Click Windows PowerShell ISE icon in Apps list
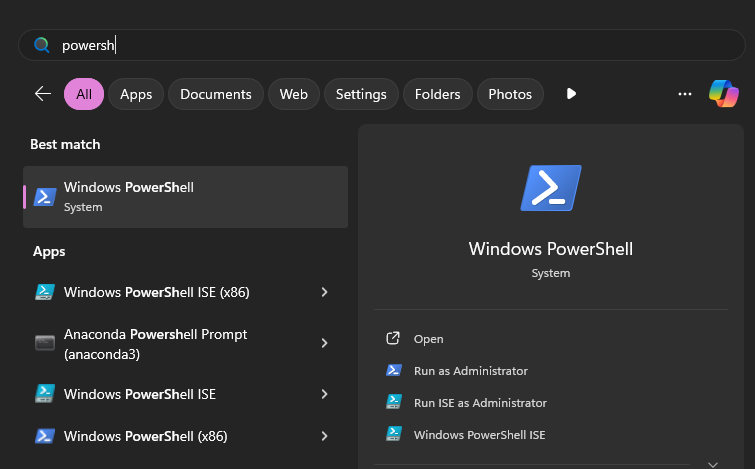This screenshot has width=755, height=469. coord(45,393)
